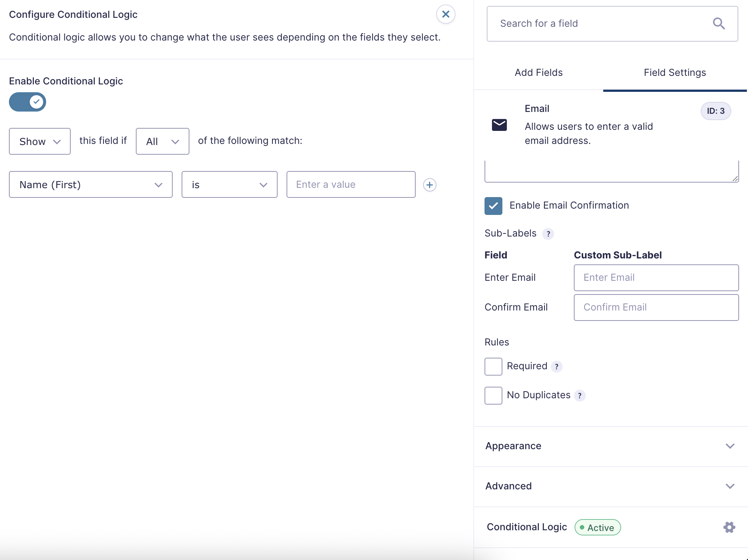Open the Name (First) field dropdown
Image resolution: width=748 pixels, height=560 pixels.
tap(90, 184)
